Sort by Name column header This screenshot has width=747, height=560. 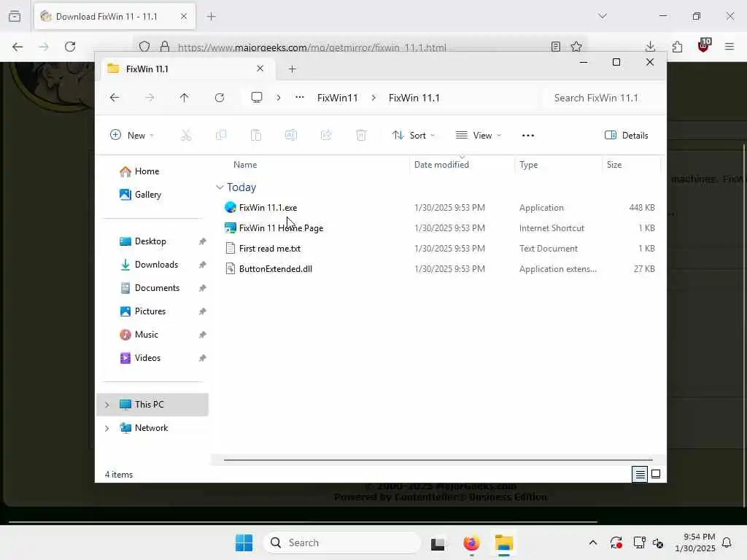(x=245, y=165)
